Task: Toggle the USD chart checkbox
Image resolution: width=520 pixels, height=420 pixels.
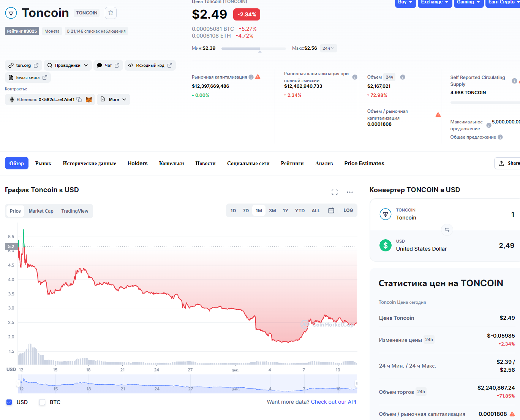Action: 9,402
